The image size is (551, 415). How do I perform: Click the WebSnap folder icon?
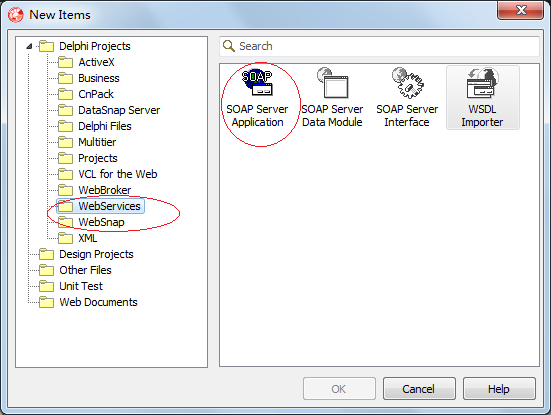click(x=65, y=222)
